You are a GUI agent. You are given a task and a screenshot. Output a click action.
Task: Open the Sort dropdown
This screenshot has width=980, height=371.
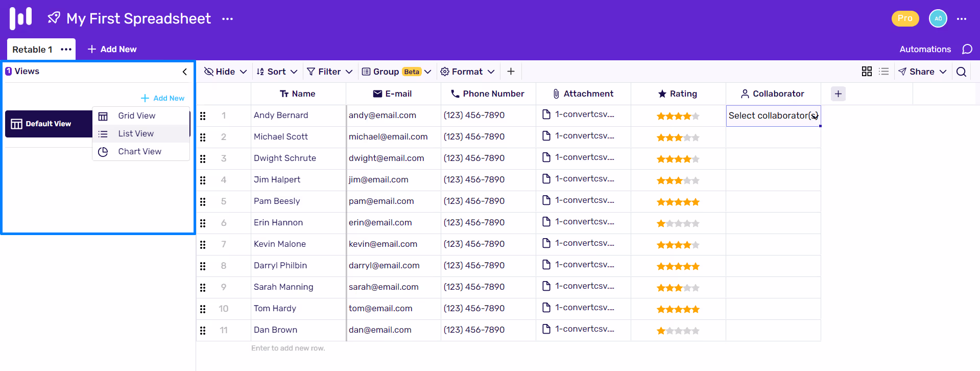pos(277,72)
